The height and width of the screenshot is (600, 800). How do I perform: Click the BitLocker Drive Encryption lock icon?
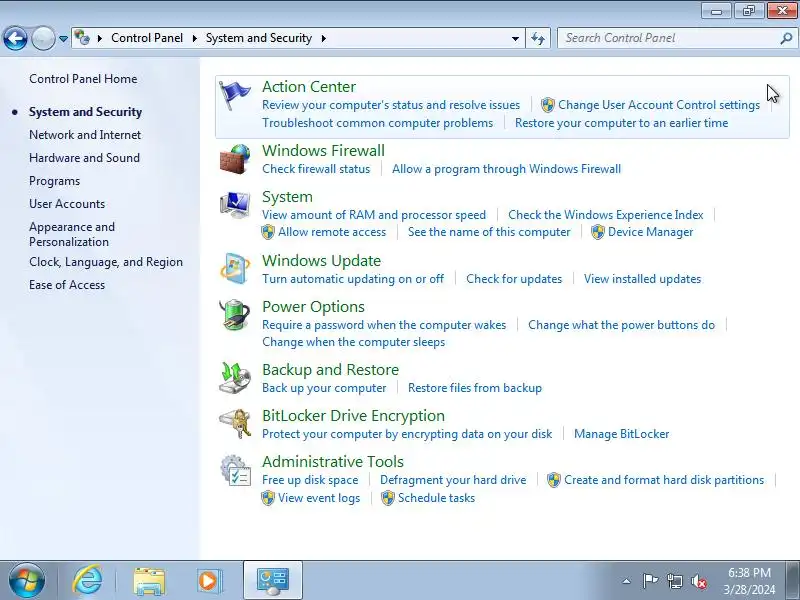coord(235,423)
